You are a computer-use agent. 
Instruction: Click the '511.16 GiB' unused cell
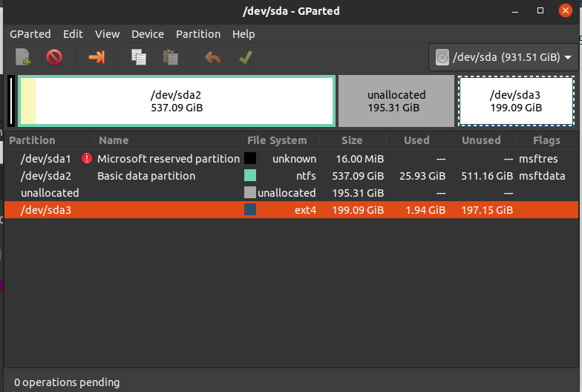487,176
